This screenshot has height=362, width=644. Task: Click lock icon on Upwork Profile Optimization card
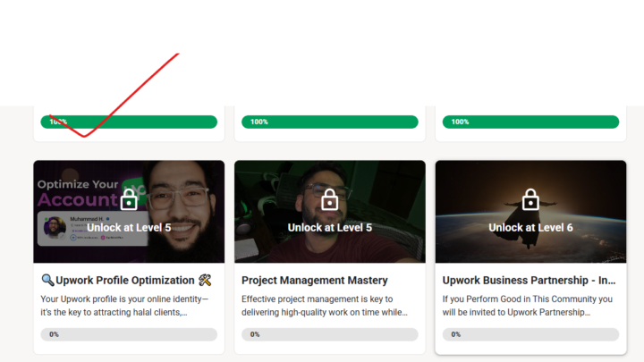129,199
